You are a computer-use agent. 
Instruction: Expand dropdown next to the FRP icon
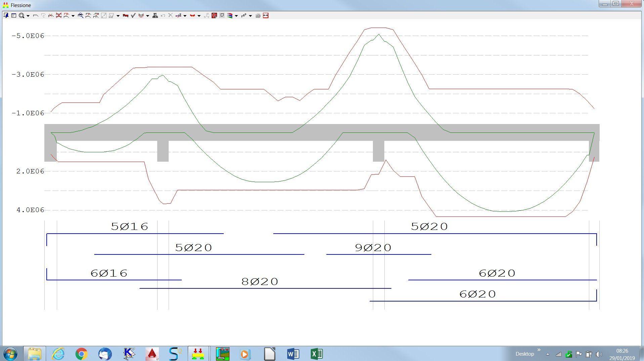(250, 16)
